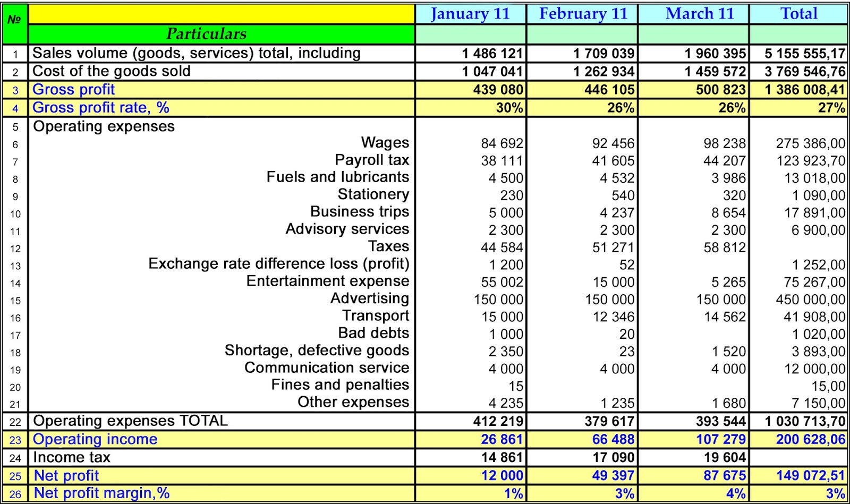The image size is (850, 504).
Task: Click the 5 155 555,17 total sales cell
Action: [797, 53]
